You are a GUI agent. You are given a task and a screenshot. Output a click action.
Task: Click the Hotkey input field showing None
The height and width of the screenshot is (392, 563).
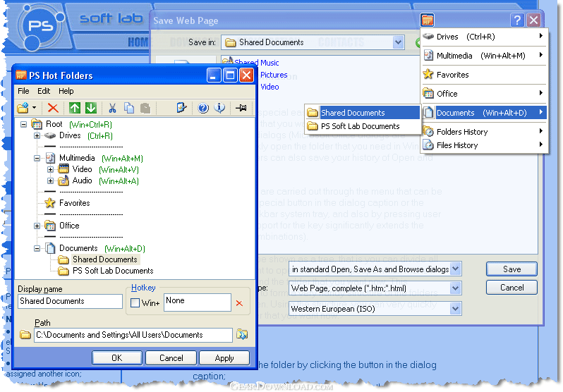(x=197, y=302)
